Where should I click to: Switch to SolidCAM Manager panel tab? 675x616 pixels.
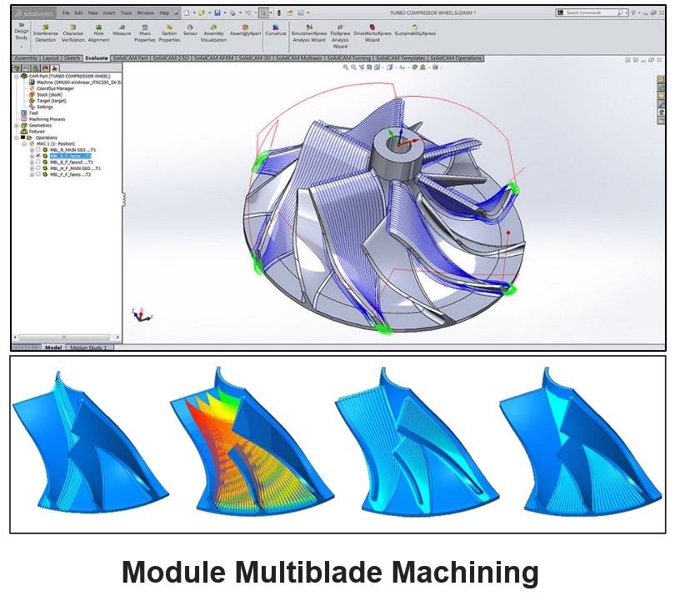coord(55,68)
